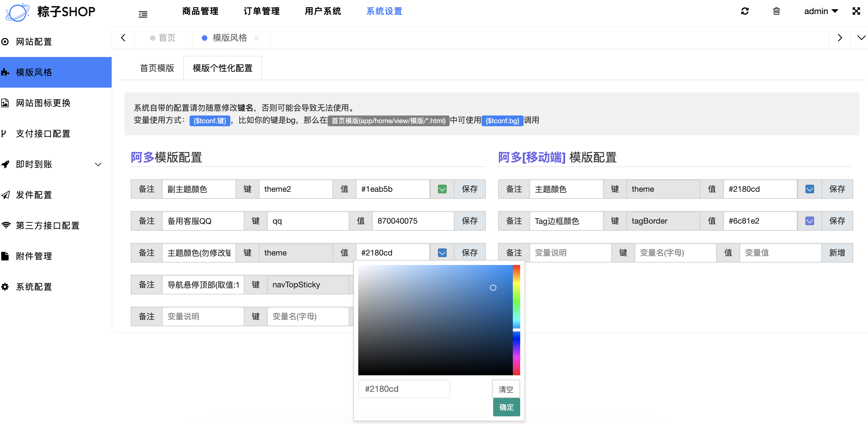Viewport: 868px width, 424px height.
Task: Click the 导航悬停顶部 remark field
Action: pos(203,285)
